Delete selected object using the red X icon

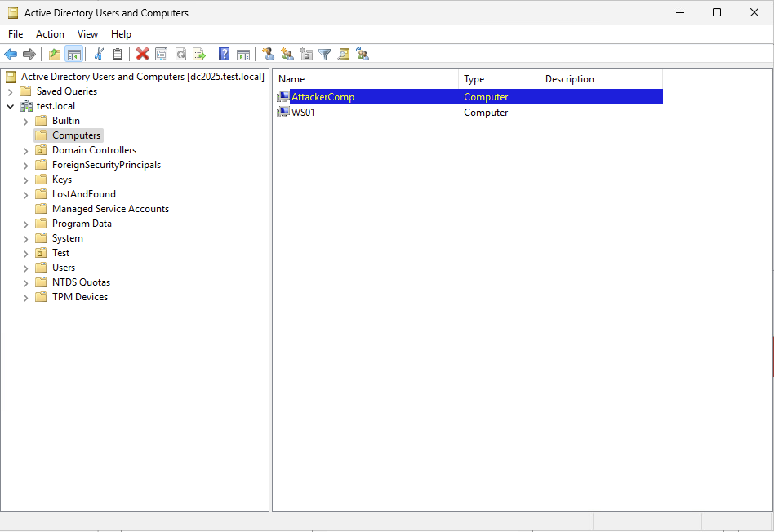tap(144, 54)
